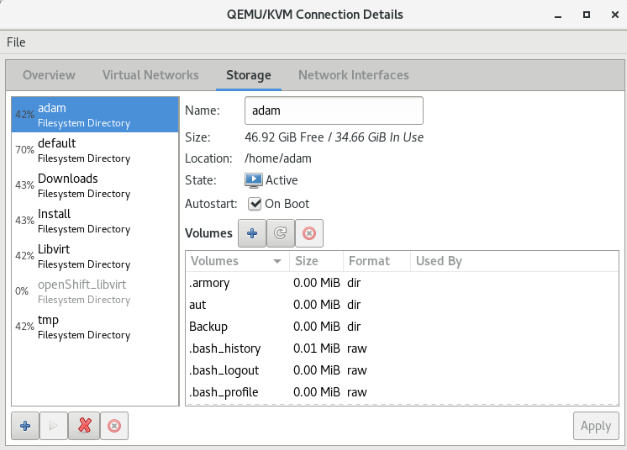Select the adam storage pool
This screenshot has width=627, height=450.
coord(95,115)
